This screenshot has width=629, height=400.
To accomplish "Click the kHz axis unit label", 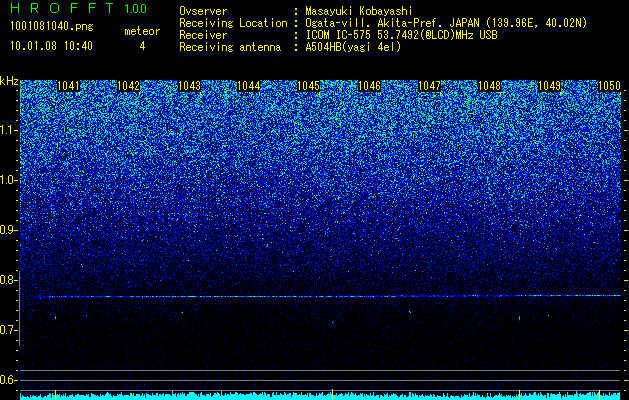I will 9,81.
